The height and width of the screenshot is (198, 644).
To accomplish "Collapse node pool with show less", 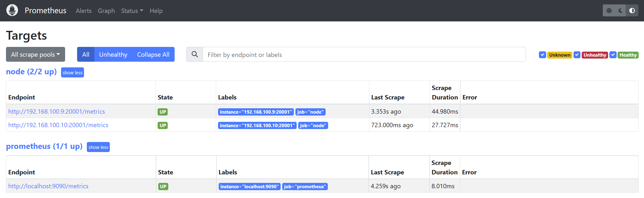I will click(72, 72).
